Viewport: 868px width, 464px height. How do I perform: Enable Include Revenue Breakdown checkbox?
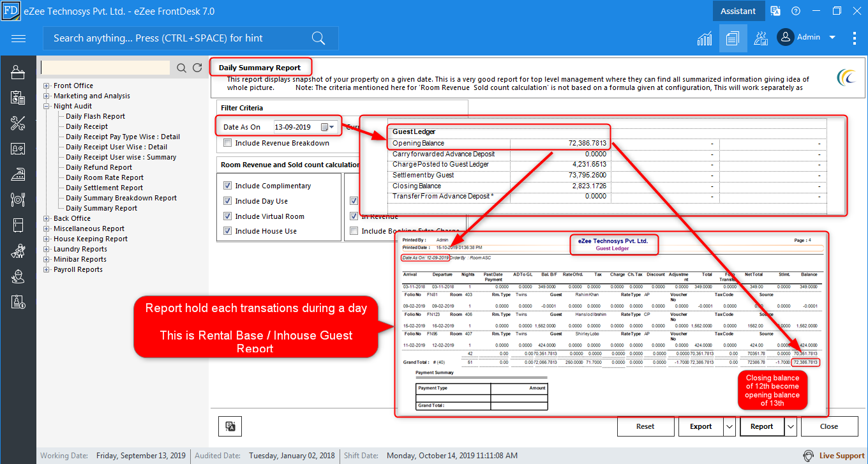(x=228, y=143)
